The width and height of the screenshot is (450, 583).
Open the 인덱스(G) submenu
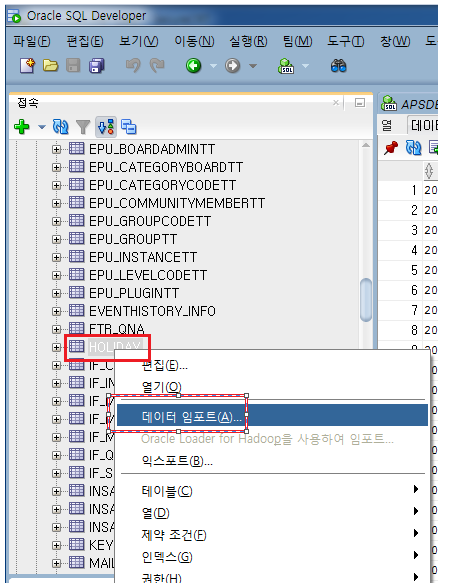tap(272, 557)
